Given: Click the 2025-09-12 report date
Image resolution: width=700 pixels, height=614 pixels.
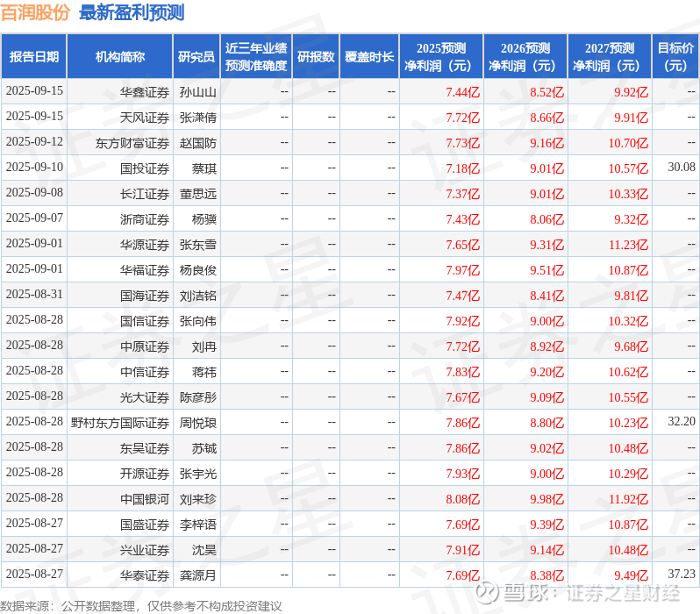Looking at the screenshot, I should tap(34, 141).
